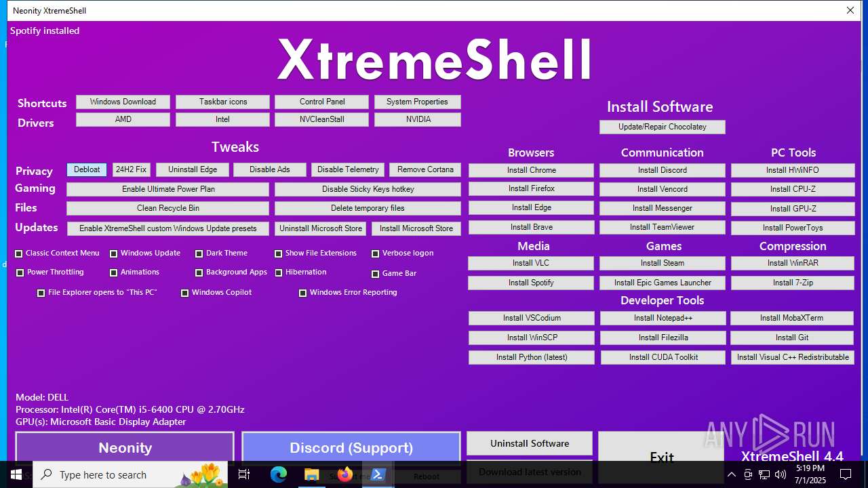Click Install Firefox button
This screenshot has height=488, width=868.
coord(531,188)
